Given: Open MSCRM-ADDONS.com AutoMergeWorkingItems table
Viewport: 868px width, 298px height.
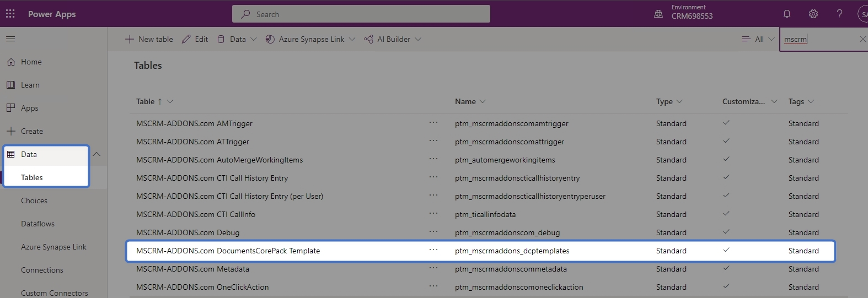Looking at the screenshot, I should (219, 160).
